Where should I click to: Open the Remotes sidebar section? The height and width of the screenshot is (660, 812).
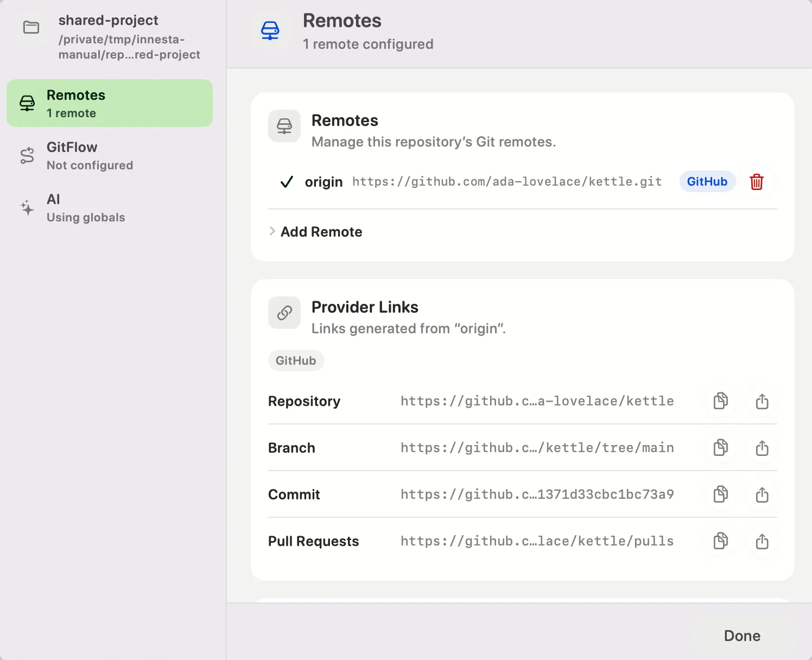point(110,103)
